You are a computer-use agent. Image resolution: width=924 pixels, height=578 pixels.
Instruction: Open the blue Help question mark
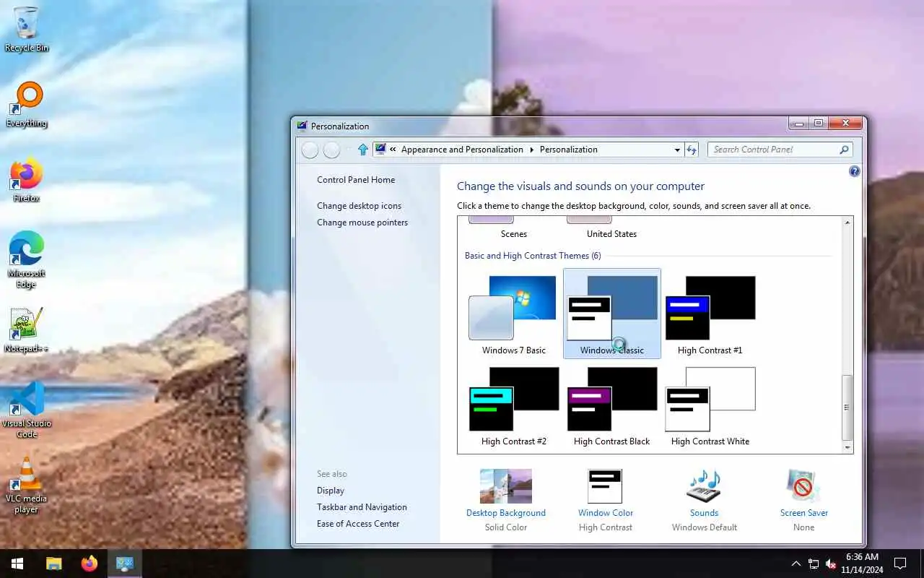click(x=855, y=171)
